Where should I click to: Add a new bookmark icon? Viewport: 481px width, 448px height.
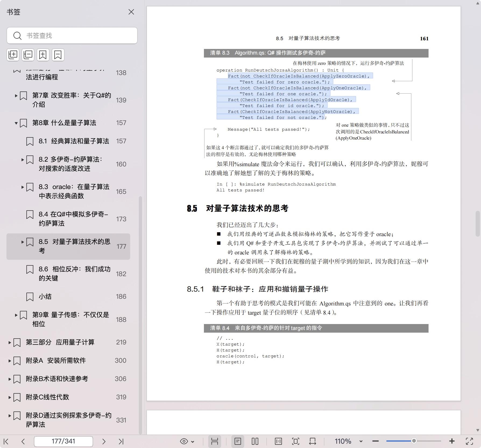click(43, 55)
